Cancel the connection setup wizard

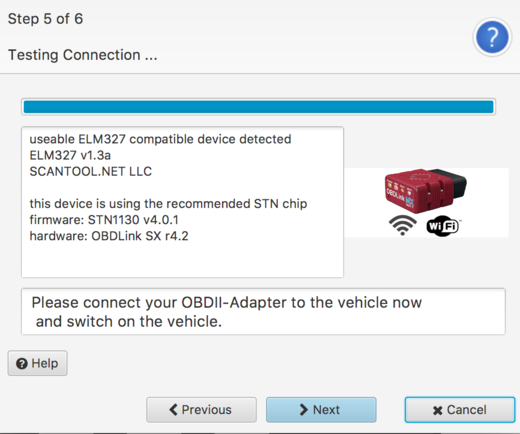point(460,410)
